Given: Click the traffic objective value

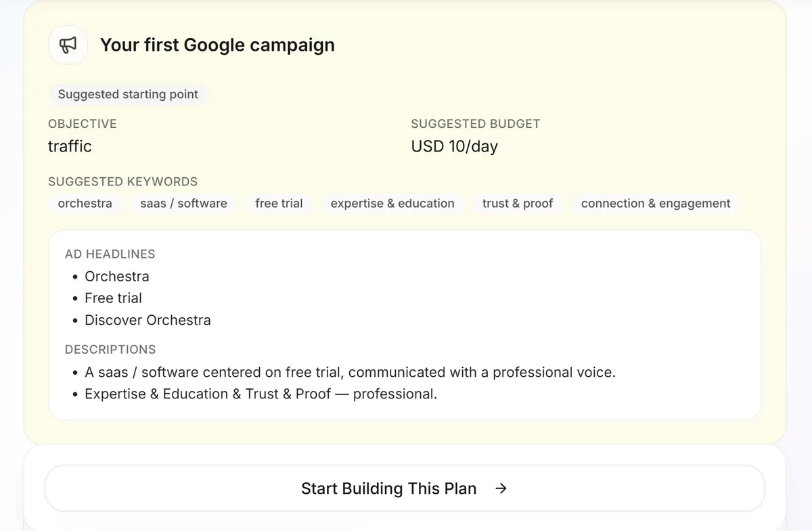Looking at the screenshot, I should pos(70,146).
